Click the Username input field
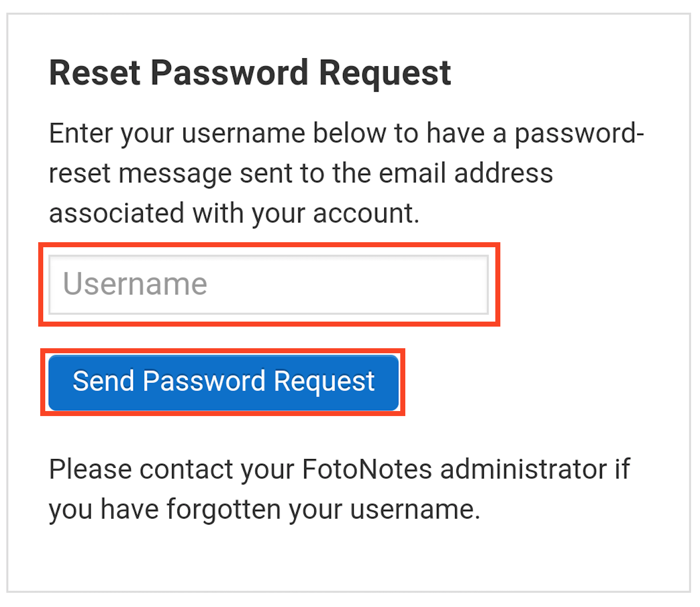700x607 pixels. point(269,284)
